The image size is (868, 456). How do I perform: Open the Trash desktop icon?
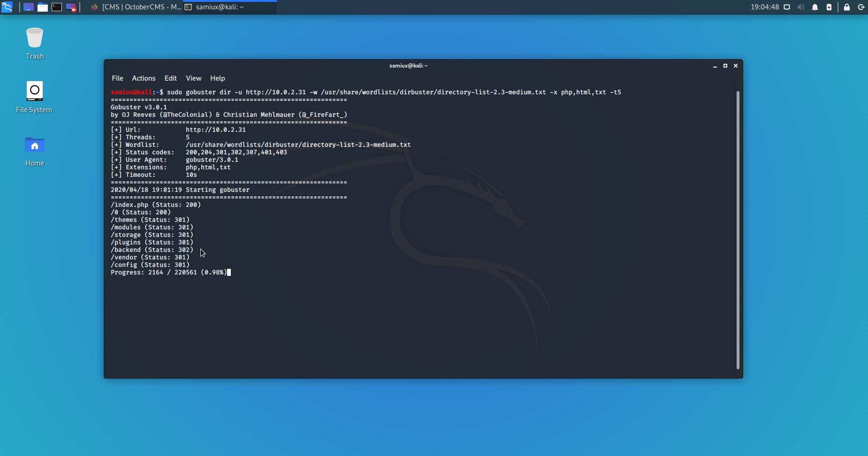tap(35, 44)
